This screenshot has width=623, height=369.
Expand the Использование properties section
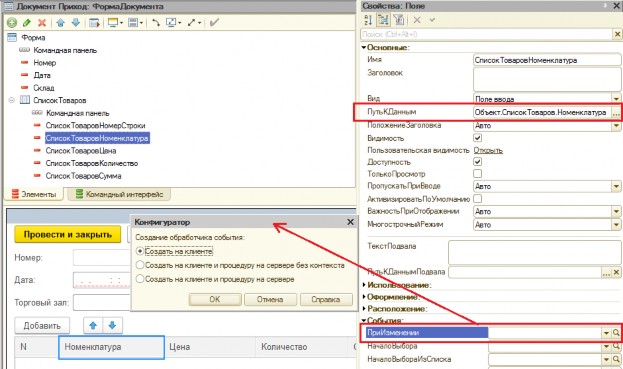pos(364,285)
